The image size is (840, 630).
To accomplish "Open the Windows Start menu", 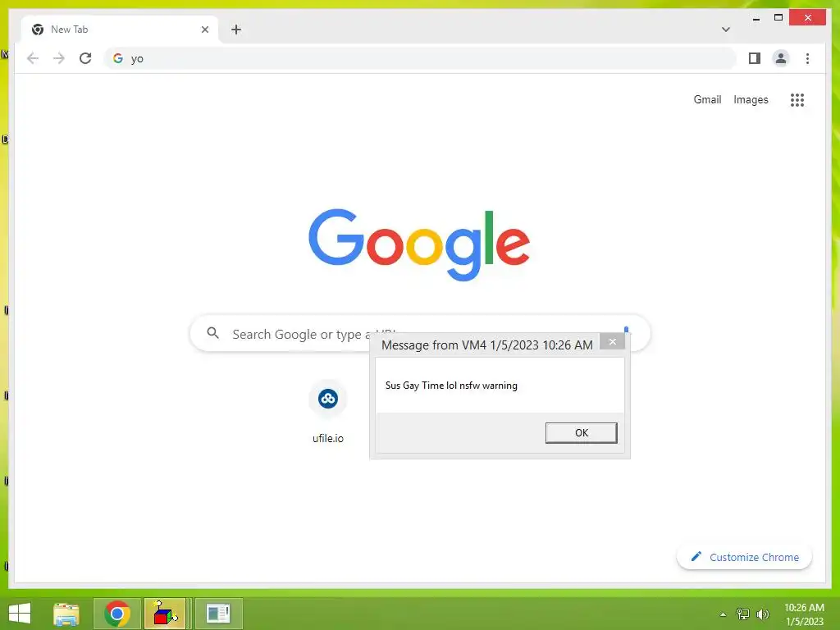I will (20, 614).
